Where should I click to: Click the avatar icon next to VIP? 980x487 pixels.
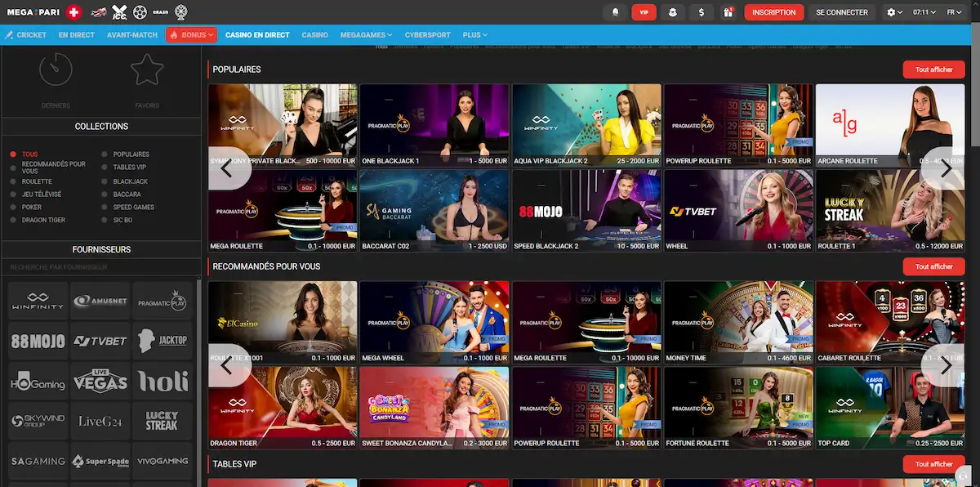click(672, 12)
